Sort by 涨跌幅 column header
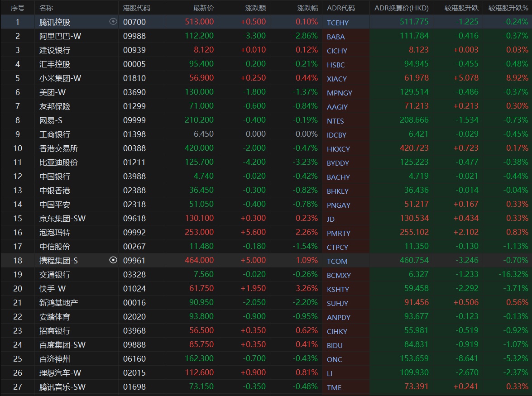 coord(308,8)
